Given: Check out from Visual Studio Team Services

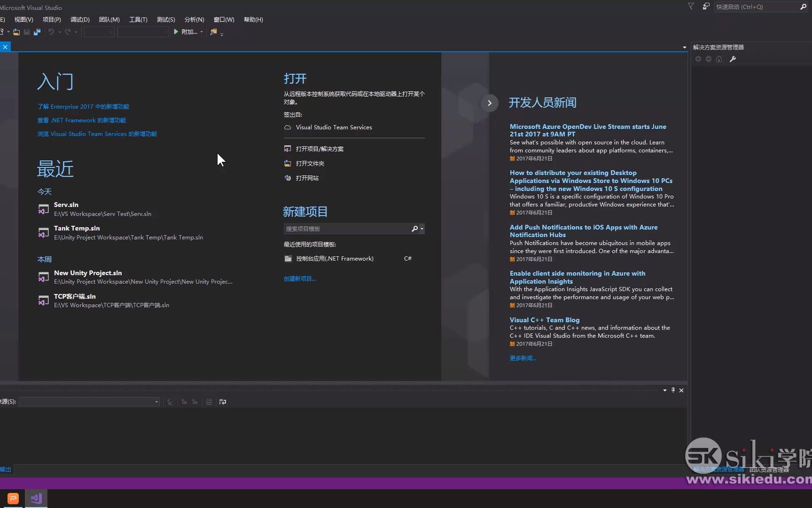Looking at the screenshot, I should click(328, 127).
